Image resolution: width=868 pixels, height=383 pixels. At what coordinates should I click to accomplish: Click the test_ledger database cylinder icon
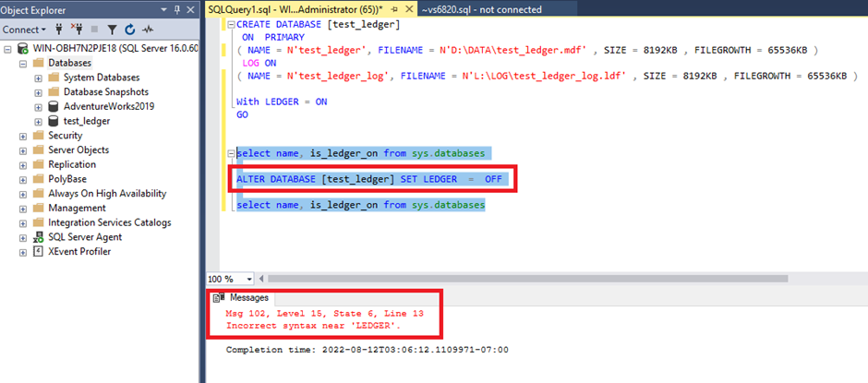54,121
